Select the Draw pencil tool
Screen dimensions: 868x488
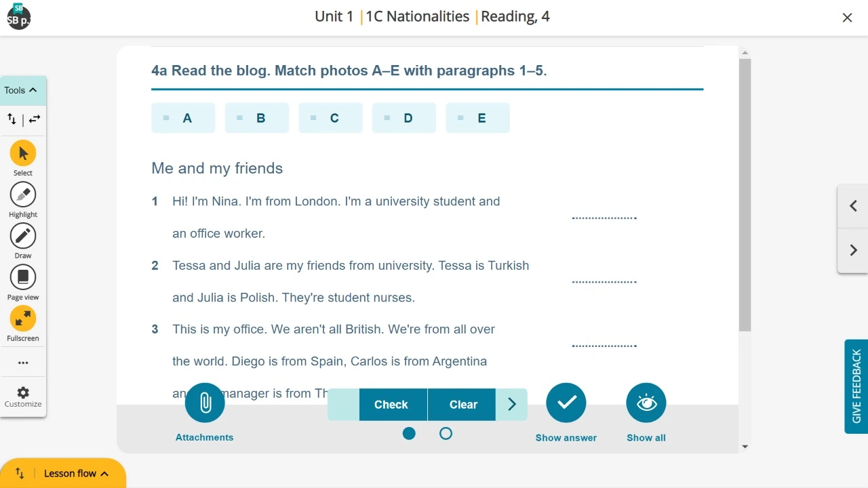(x=23, y=236)
